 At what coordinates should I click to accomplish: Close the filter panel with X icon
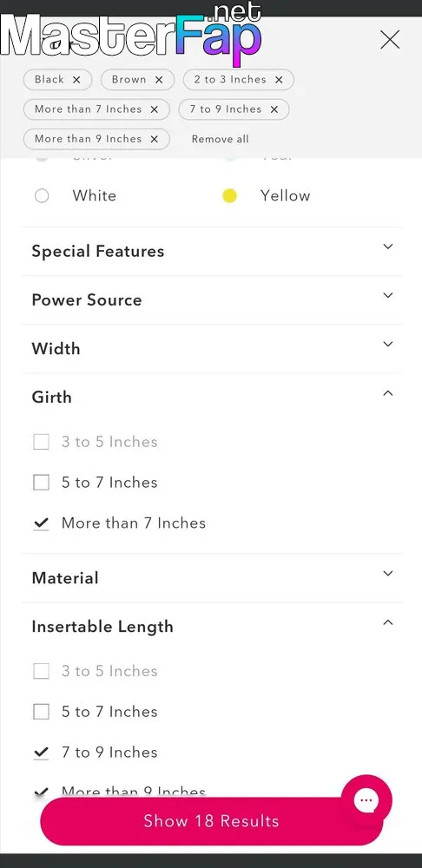(x=390, y=40)
